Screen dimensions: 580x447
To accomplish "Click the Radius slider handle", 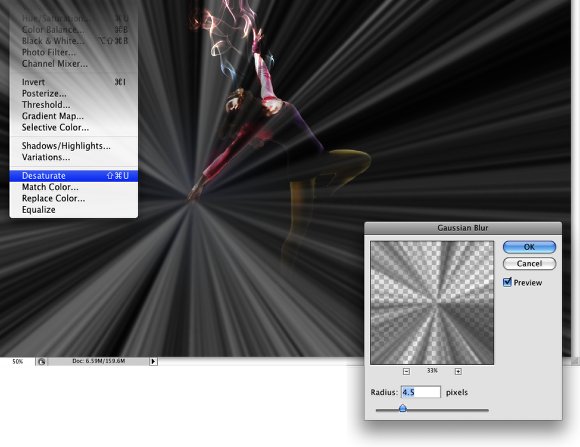I will (x=403, y=408).
